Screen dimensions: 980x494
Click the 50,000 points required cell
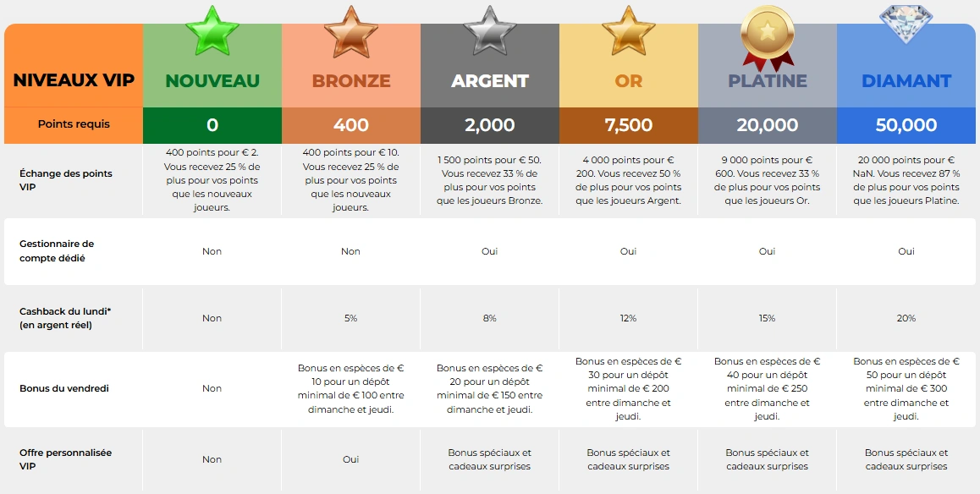point(906,125)
